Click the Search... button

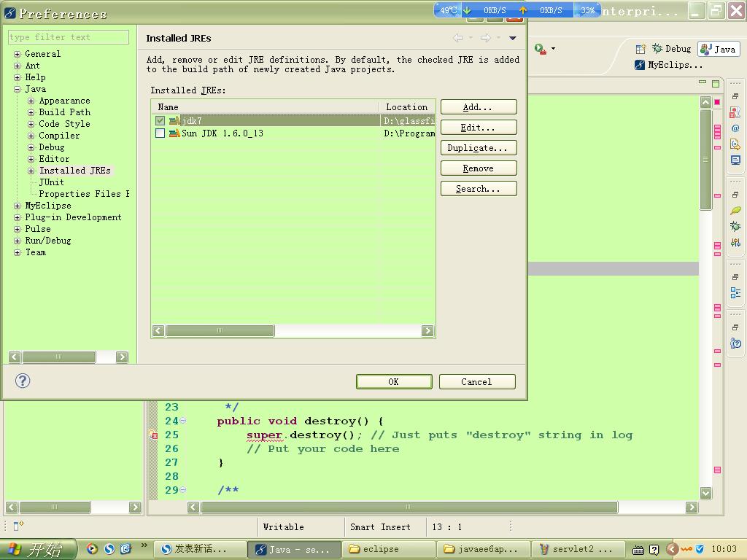click(479, 189)
